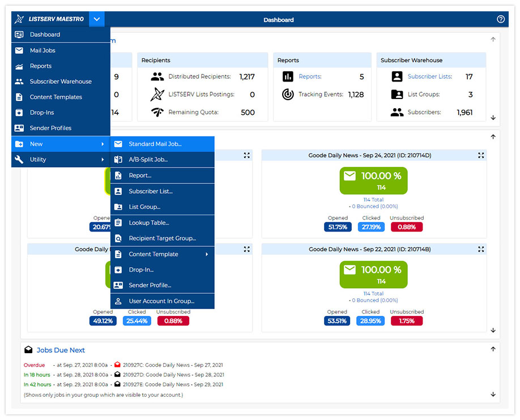Choose Drop-In... from New submenu

tap(162, 270)
